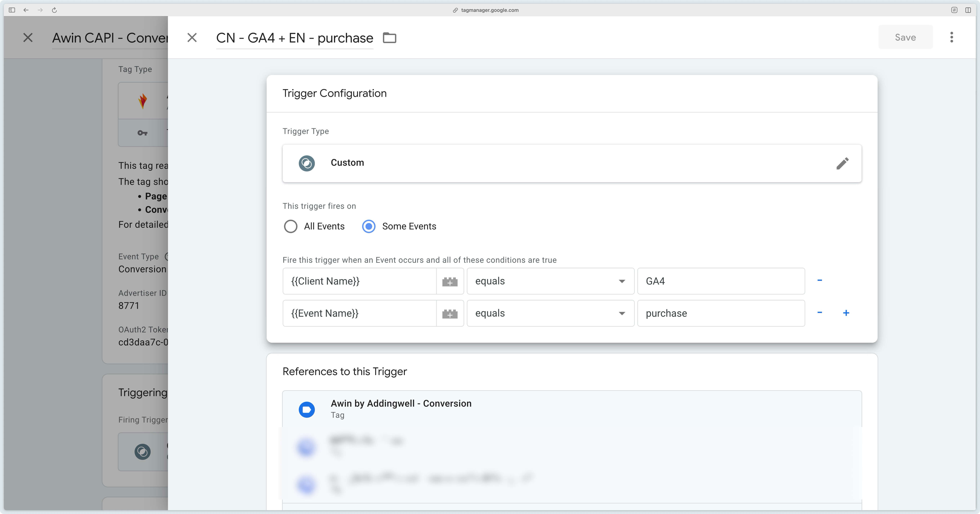Screen dimensions: 980x514
Task: Close the Awin CAPI tag panel behind
Action: [x=28, y=38]
